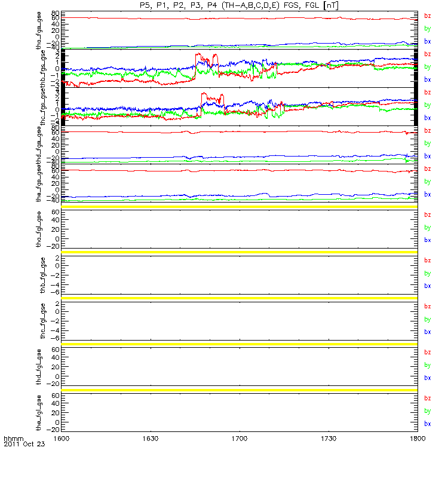Click the 1630 time tick label

[x=151, y=439]
